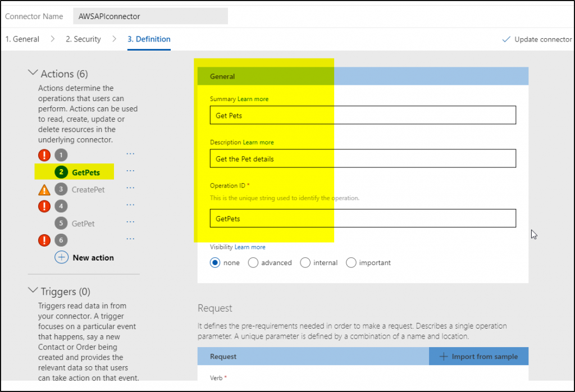Click the checkmark icon of Update connector
The width and height of the screenshot is (575, 392).
point(506,39)
